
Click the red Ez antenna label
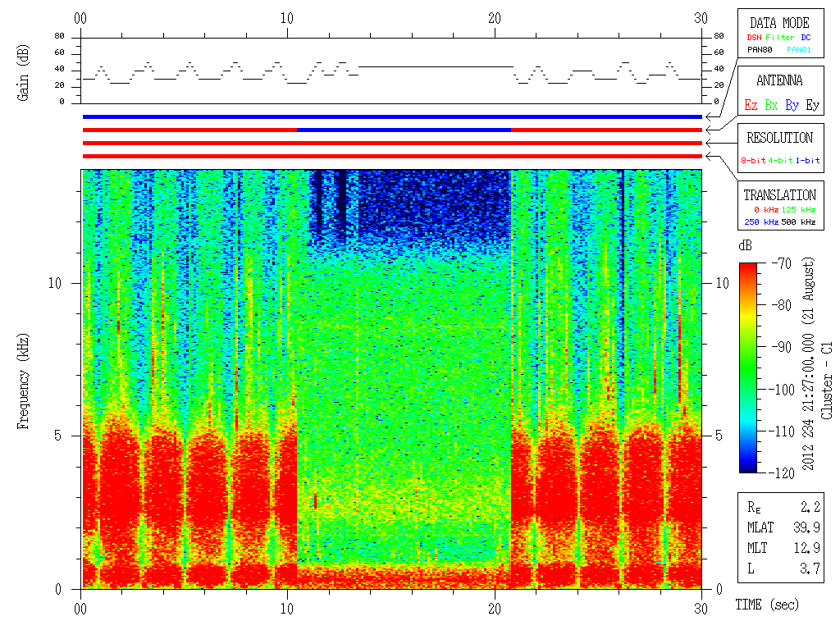(x=751, y=105)
